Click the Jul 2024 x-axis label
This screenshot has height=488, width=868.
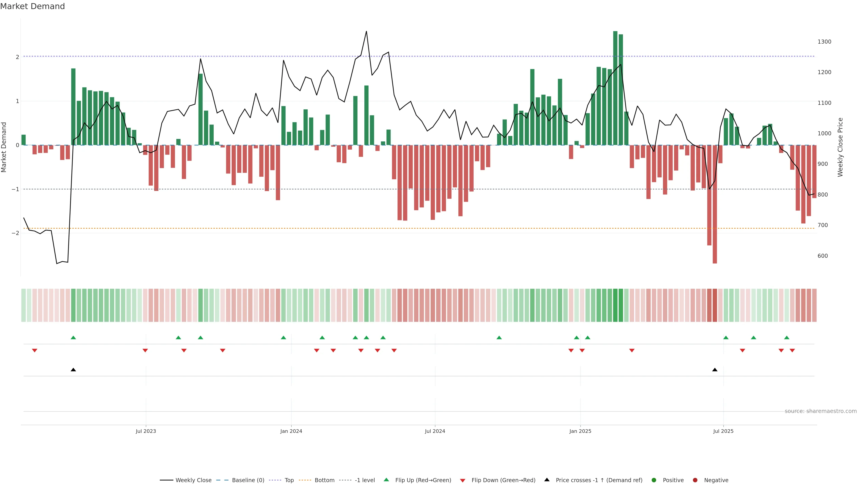[x=435, y=431]
